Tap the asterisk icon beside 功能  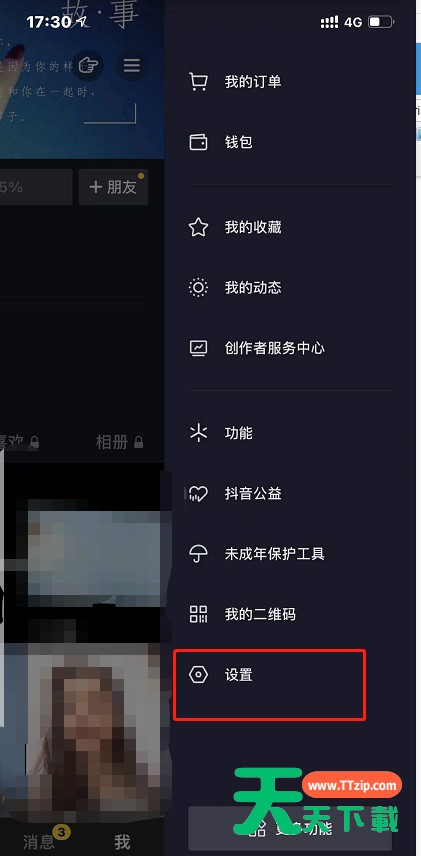click(198, 433)
